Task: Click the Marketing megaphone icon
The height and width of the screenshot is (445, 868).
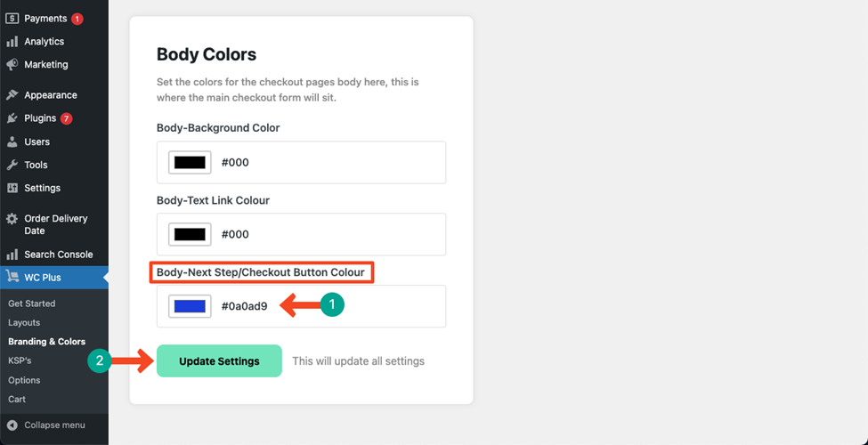Action: pyautogui.click(x=12, y=65)
